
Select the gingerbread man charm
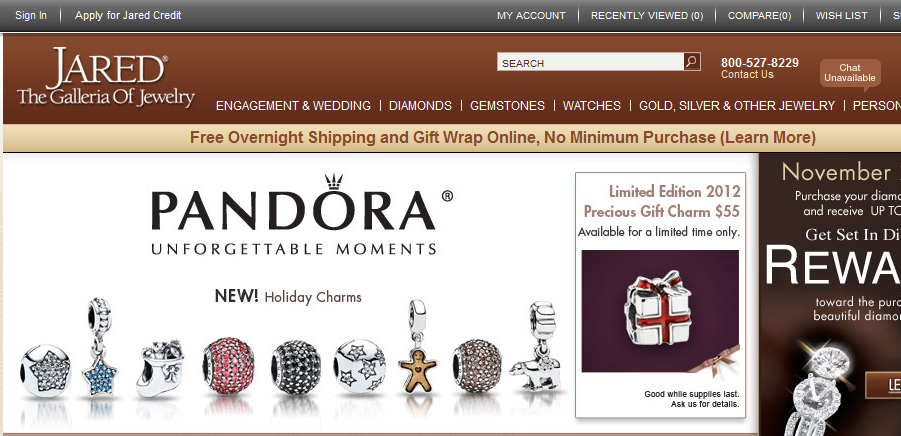(417, 346)
